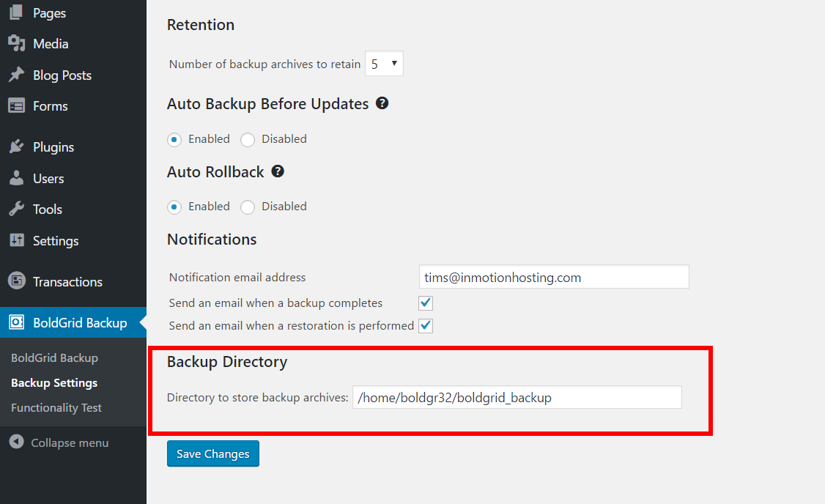825x504 pixels.
Task: Click the Blog Posts pushpin icon
Action: (16, 75)
